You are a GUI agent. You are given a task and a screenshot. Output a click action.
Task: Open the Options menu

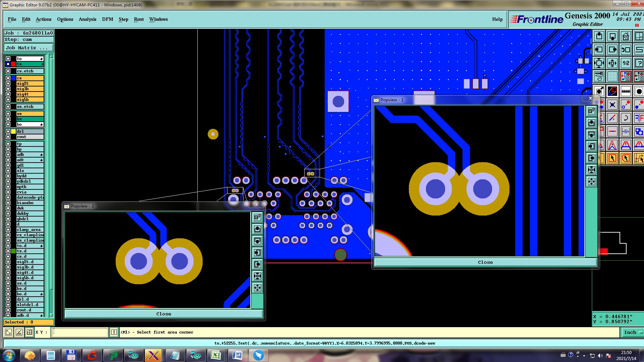[x=65, y=19]
